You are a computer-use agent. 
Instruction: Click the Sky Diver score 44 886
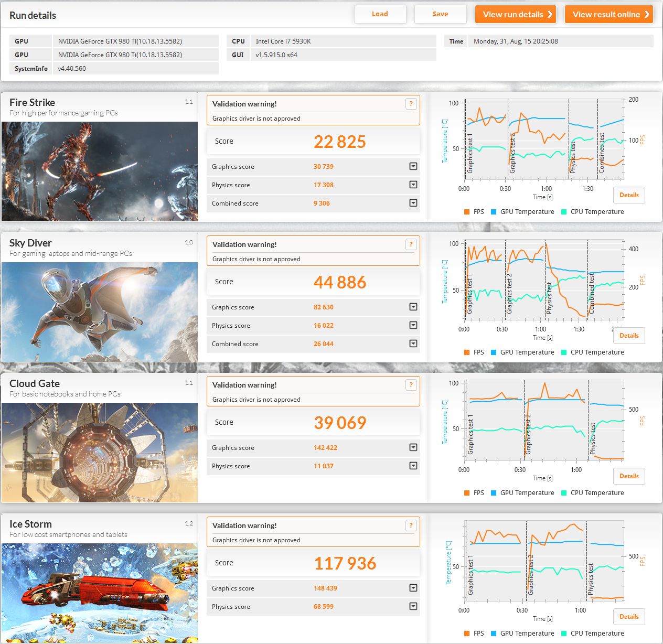[340, 282]
